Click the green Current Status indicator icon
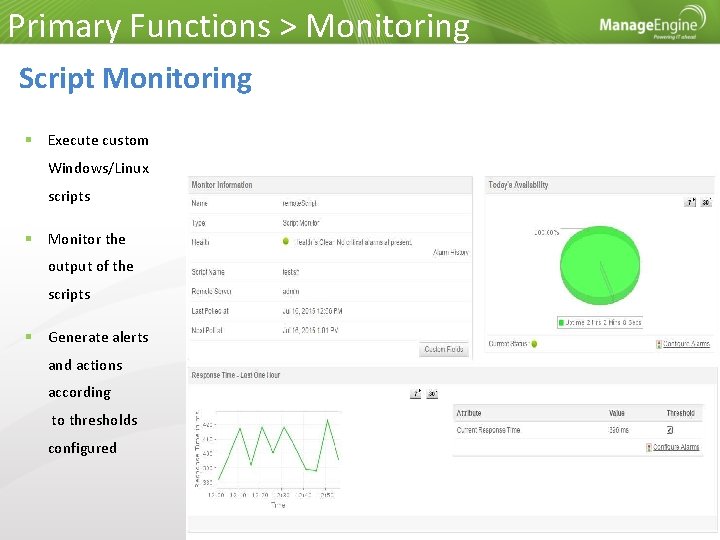The image size is (720, 540). tap(534, 343)
